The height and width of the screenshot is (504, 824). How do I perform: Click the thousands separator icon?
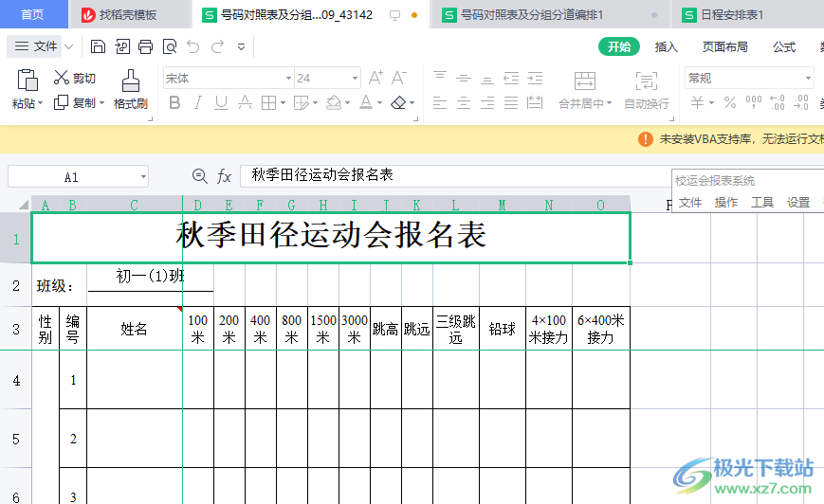[754, 102]
